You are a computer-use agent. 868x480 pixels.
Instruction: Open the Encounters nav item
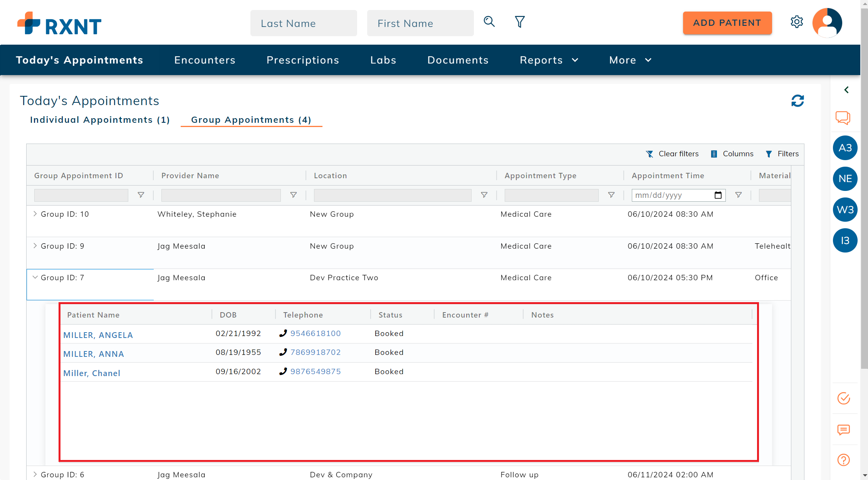coord(205,60)
